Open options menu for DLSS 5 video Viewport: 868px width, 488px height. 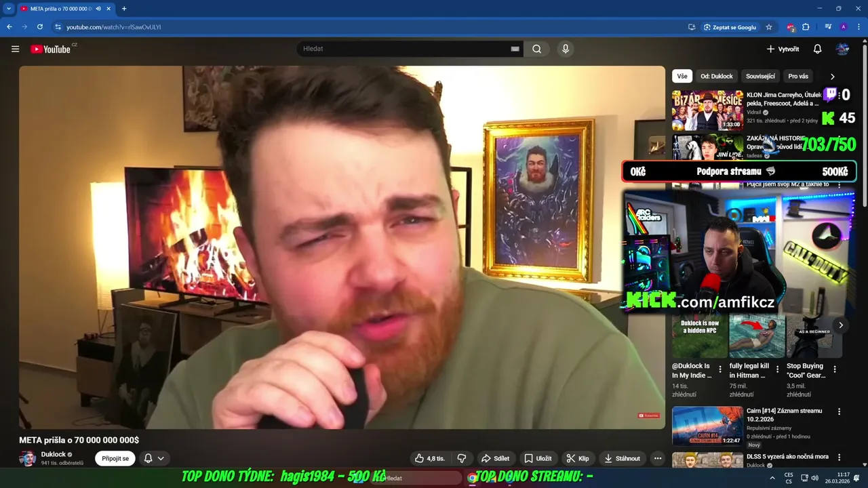pos(839,457)
